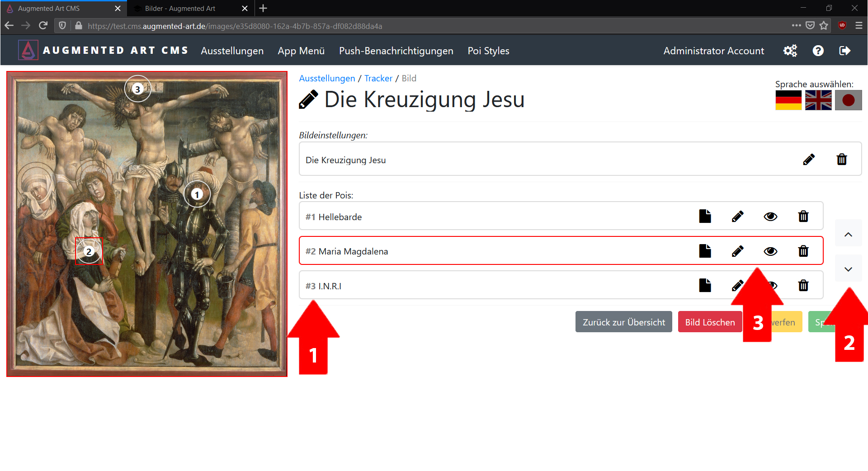Select POI marker 3 on the painting
868x471 pixels.
[137, 89]
